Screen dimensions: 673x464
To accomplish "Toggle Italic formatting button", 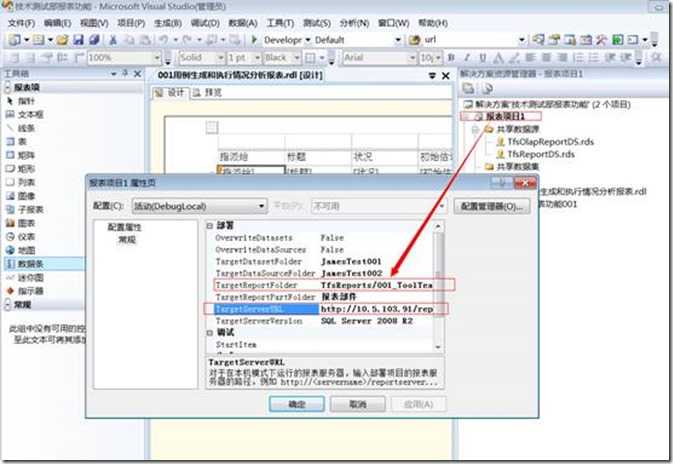I will coord(467,57).
